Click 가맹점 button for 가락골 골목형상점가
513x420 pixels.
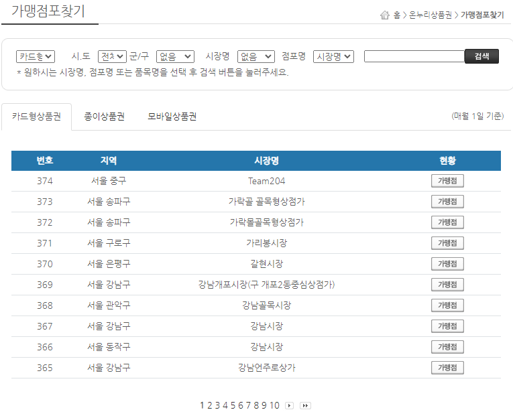[x=447, y=202]
